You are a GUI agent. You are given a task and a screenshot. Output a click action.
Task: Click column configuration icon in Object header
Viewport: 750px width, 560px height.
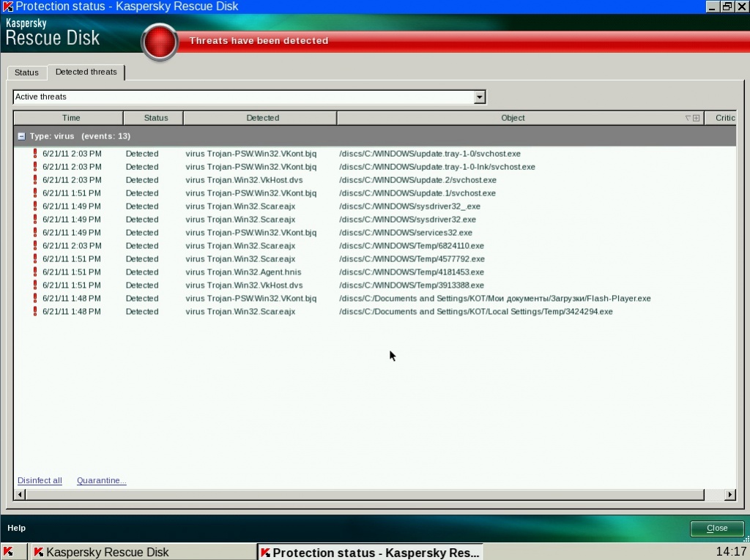tap(696, 118)
